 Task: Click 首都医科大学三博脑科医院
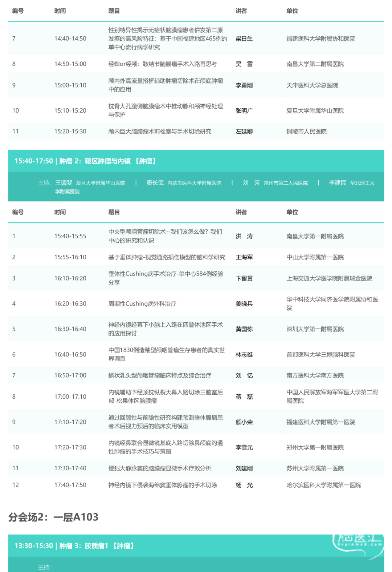click(x=320, y=355)
